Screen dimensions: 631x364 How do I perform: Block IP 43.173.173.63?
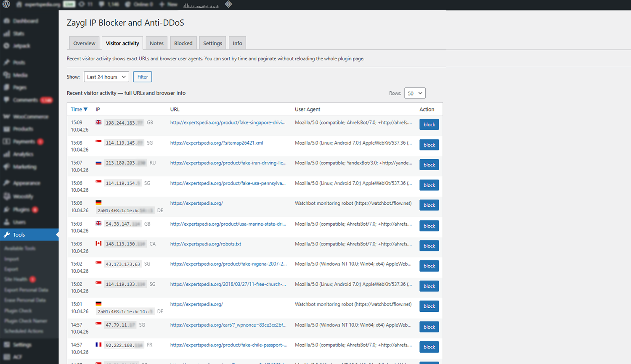pos(429,266)
